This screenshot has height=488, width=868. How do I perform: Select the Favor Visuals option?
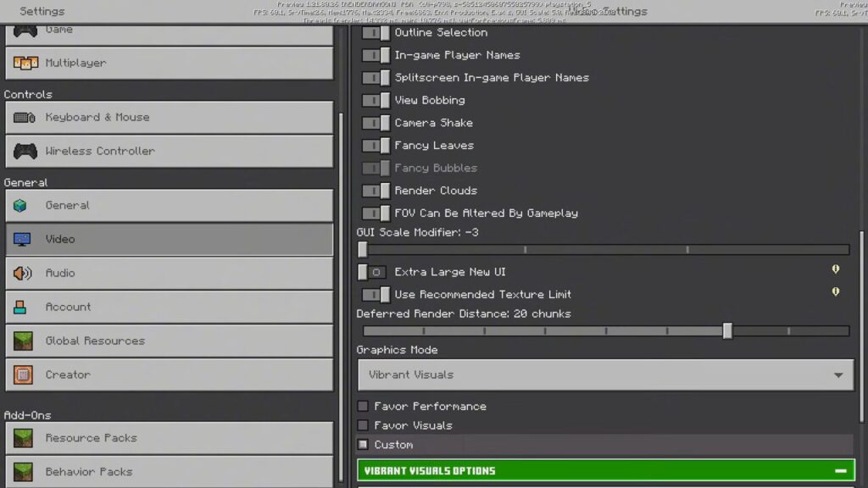[x=363, y=425]
